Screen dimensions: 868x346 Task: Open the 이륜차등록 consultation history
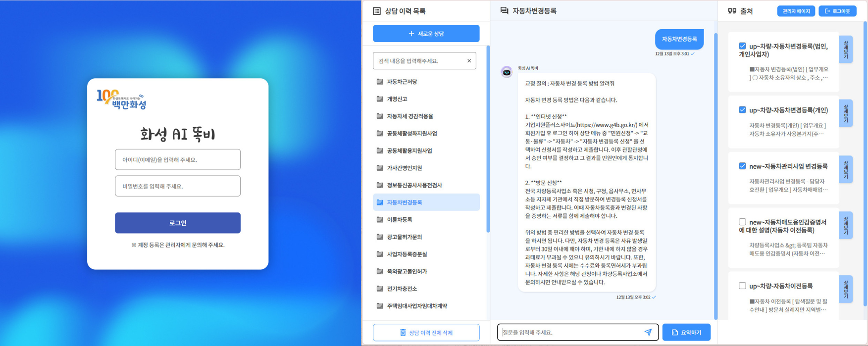pyautogui.click(x=399, y=220)
